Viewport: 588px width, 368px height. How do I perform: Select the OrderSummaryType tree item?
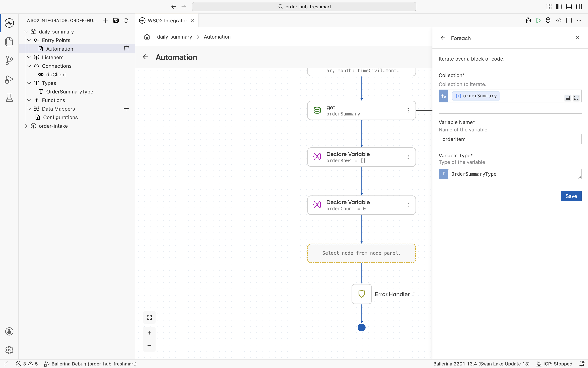point(69,92)
